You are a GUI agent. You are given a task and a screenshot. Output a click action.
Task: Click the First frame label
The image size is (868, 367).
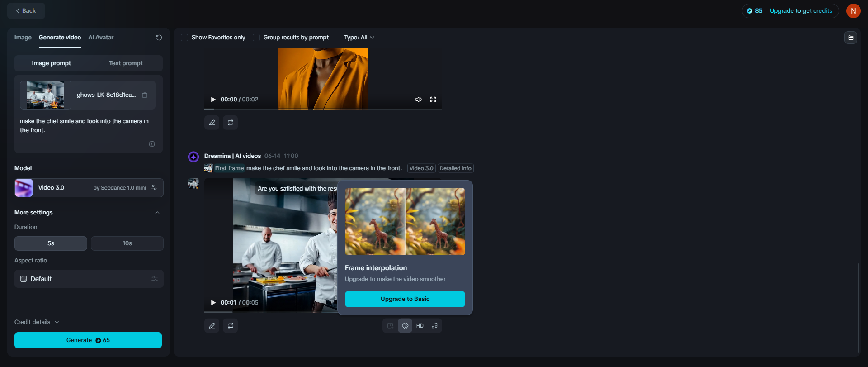tap(229, 168)
